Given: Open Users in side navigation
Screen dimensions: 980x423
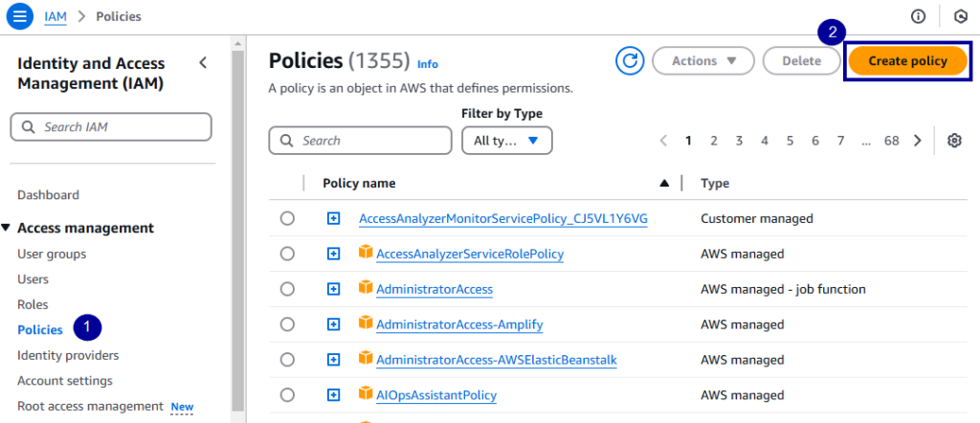Looking at the screenshot, I should coord(33,279).
